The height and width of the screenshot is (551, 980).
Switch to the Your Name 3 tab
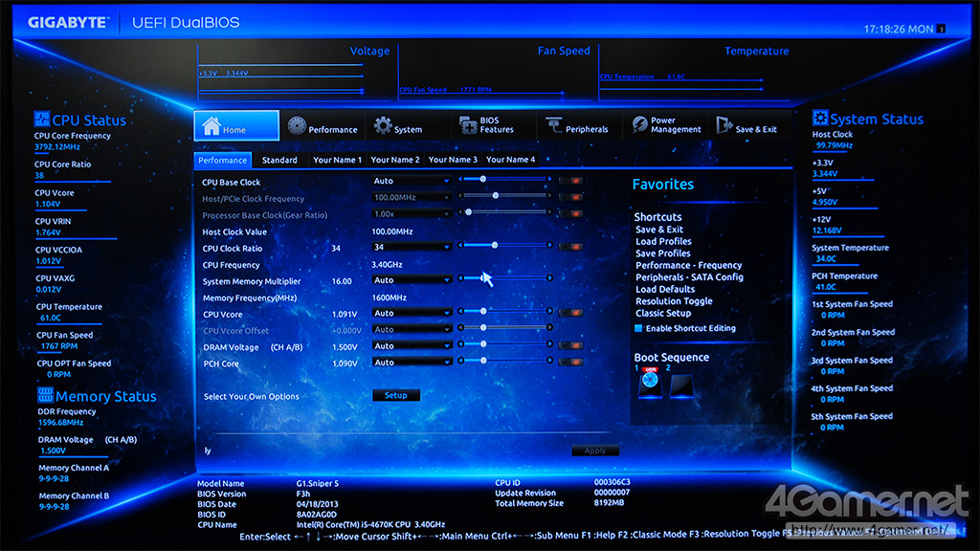point(453,160)
